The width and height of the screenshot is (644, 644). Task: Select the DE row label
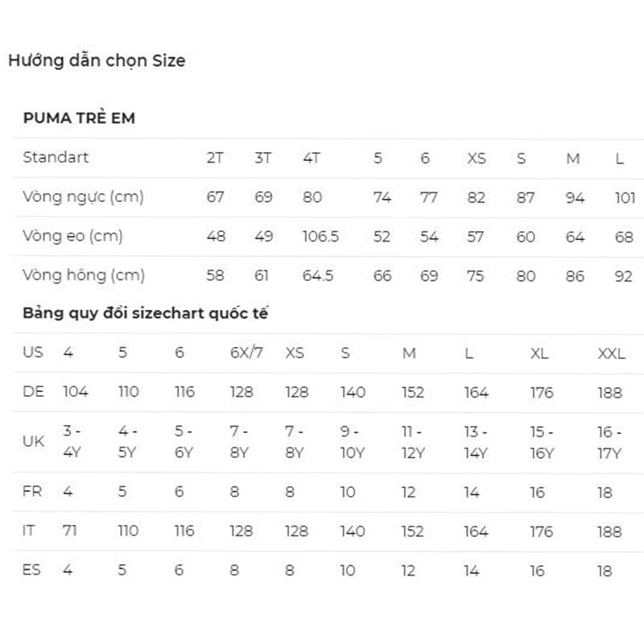pos(33,392)
